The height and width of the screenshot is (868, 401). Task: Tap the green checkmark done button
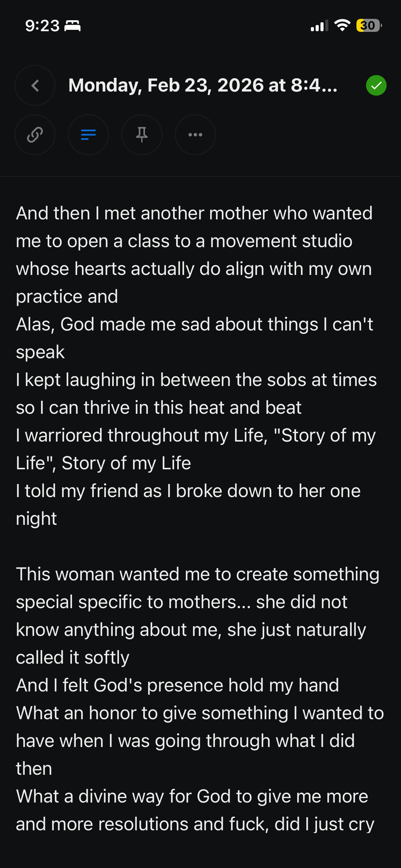[x=376, y=85]
